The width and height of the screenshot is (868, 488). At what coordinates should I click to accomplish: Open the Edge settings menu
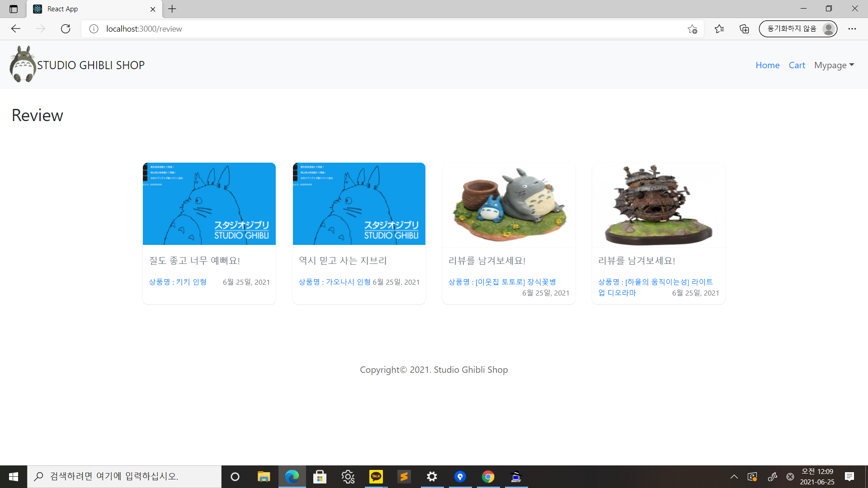click(852, 28)
